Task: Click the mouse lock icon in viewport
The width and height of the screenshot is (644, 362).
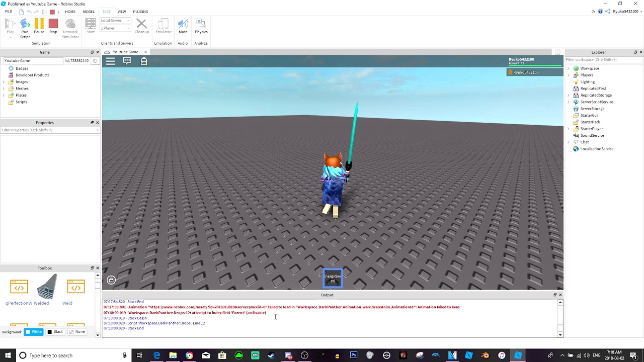Action: (111, 280)
